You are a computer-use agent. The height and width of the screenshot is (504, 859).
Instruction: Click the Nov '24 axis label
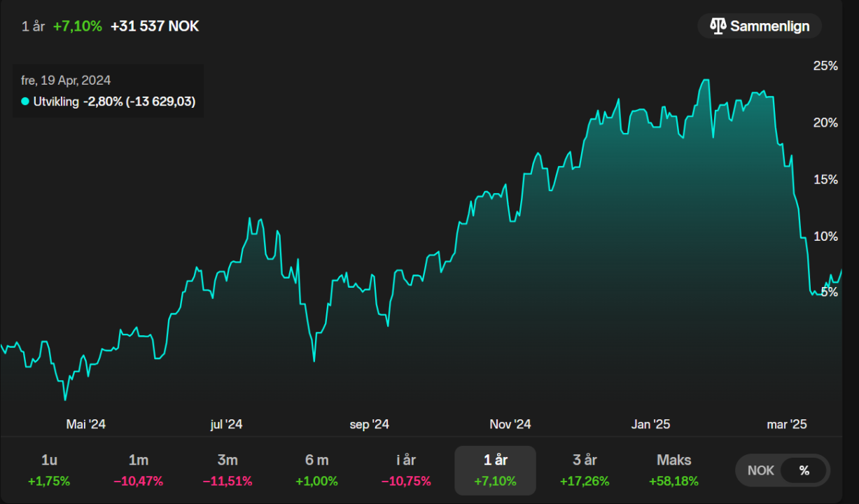[x=510, y=424]
